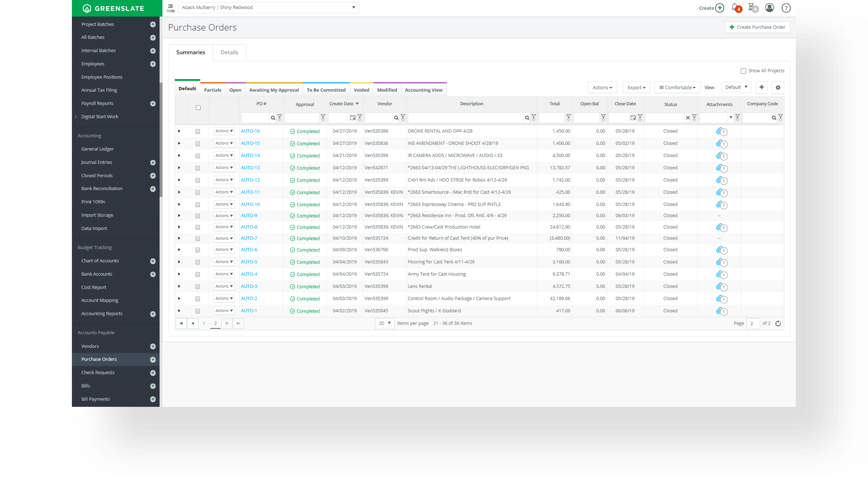This screenshot has height=481, width=868.
Task: Expand the AUTO-2 row details
Action: 179,299
